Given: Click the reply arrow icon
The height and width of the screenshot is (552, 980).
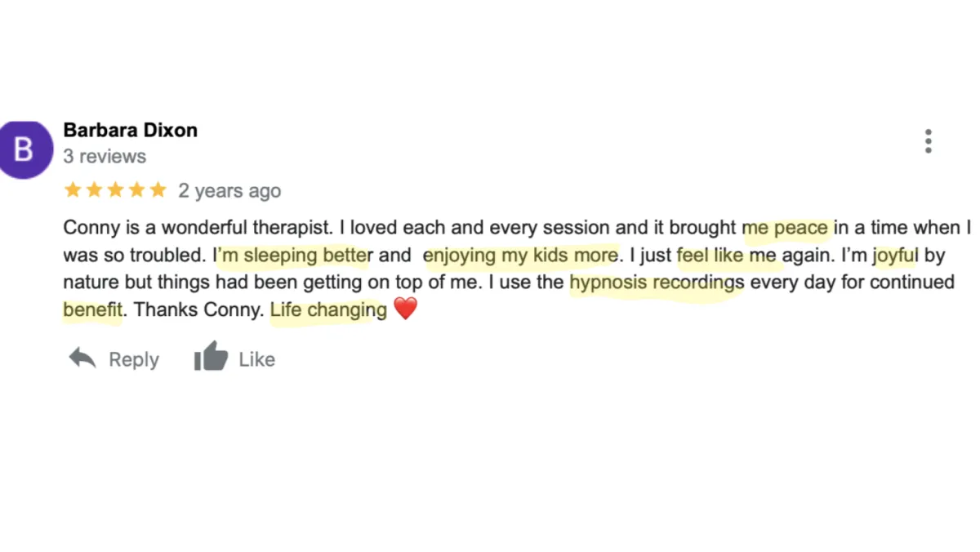Looking at the screenshot, I should 82,358.
